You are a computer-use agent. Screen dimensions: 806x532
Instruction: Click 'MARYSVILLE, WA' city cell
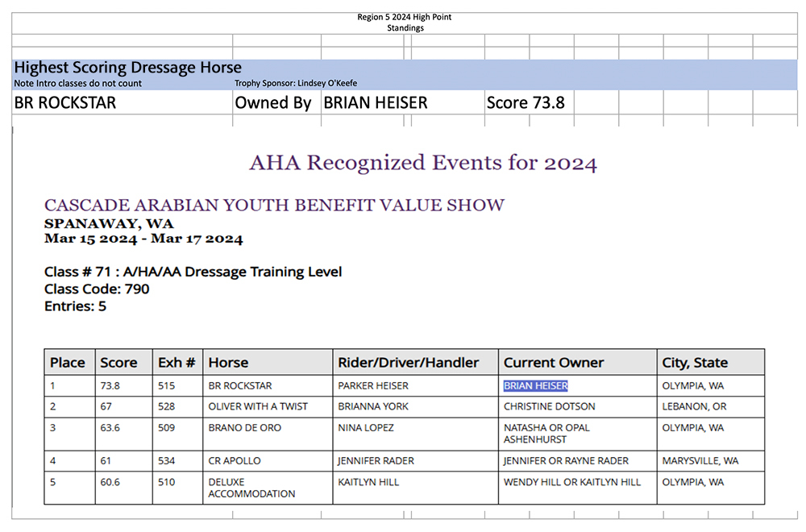click(x=700, y=461)
